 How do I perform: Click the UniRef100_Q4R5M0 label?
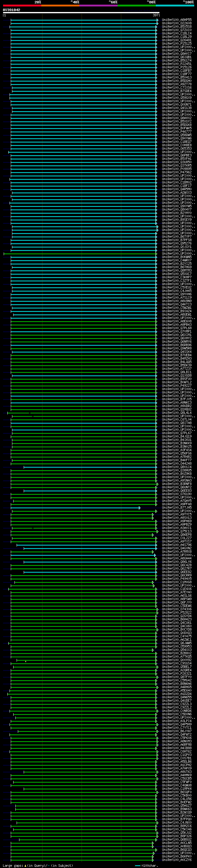(177, 189)
